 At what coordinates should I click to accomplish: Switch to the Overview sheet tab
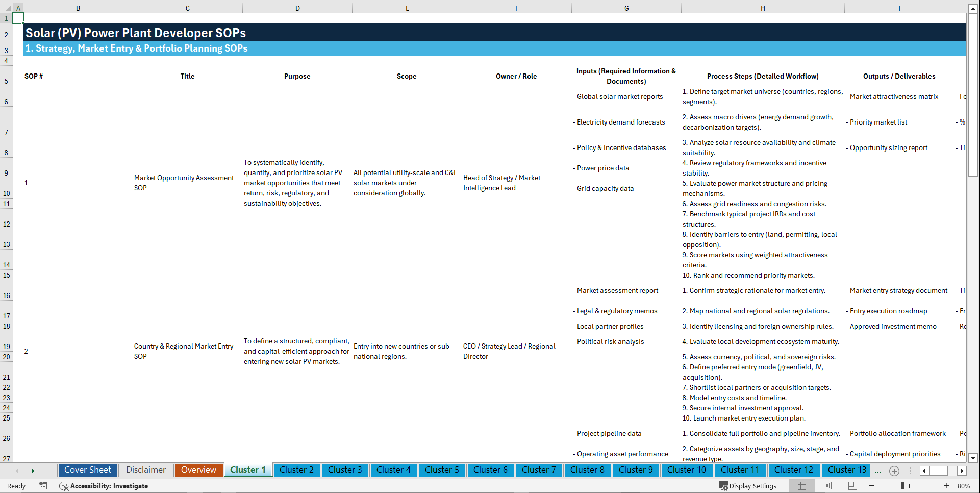(x=198, y=470)
